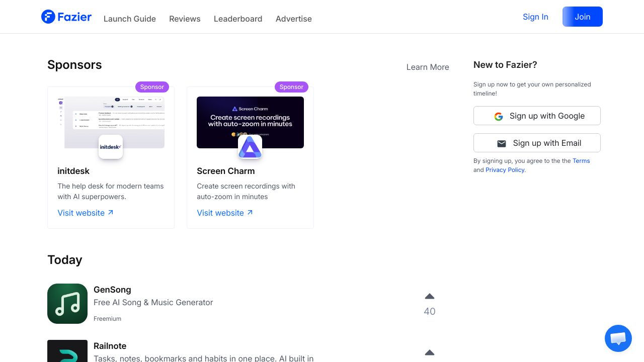Viewport: 644px width, 362px height.
Task: Click the Google icon in the sign-up button
Action: [499, 116]
